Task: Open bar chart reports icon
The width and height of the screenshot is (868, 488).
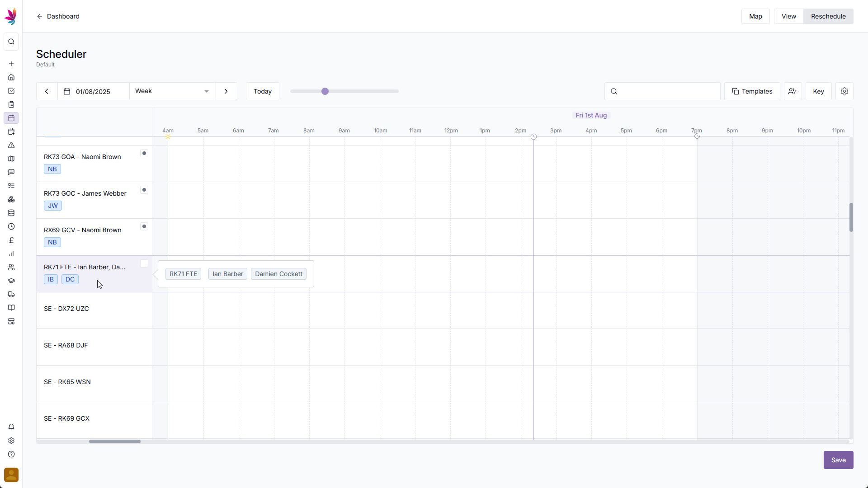Action: pos(11,253)
